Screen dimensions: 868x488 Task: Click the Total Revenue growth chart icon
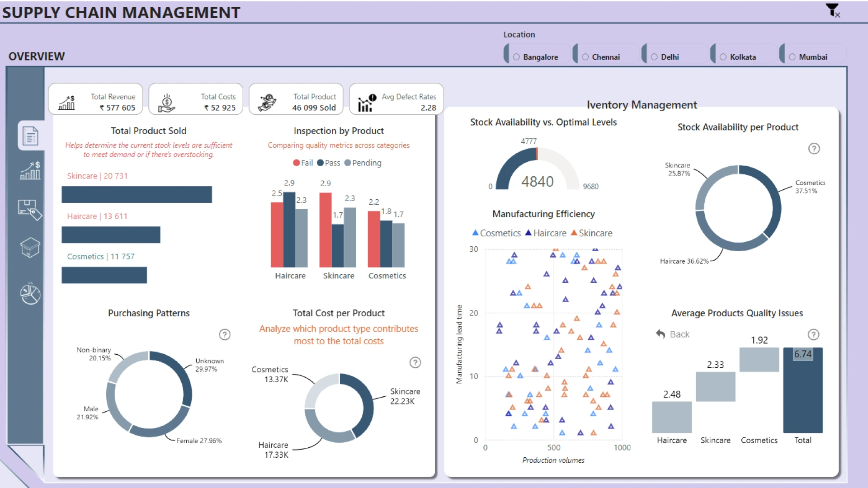(66, 103)
